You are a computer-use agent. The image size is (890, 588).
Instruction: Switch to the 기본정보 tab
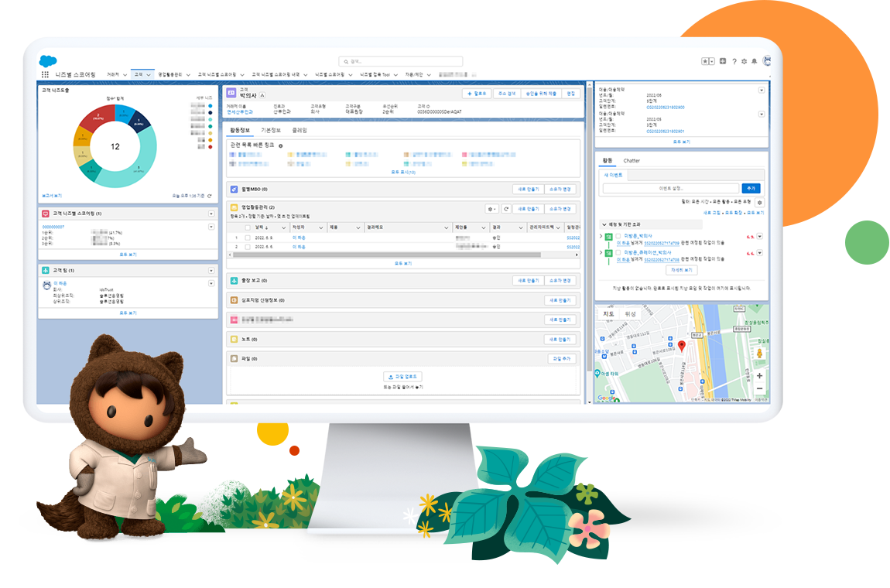[271, 131]
